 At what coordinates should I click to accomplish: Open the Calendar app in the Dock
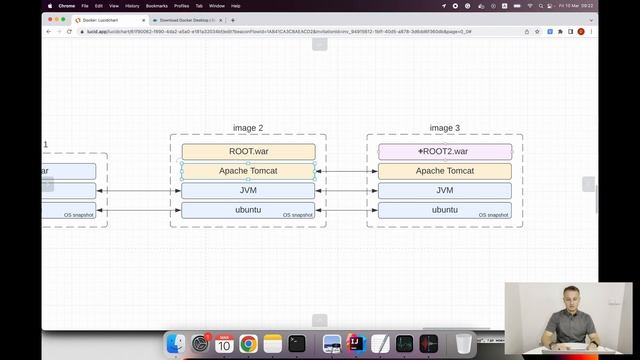click(x=224, y=344)
